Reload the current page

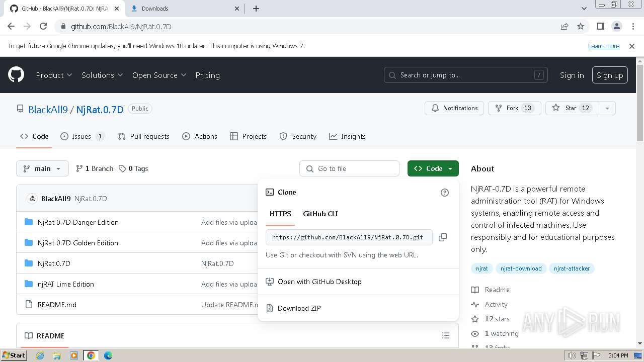(43, 26)
